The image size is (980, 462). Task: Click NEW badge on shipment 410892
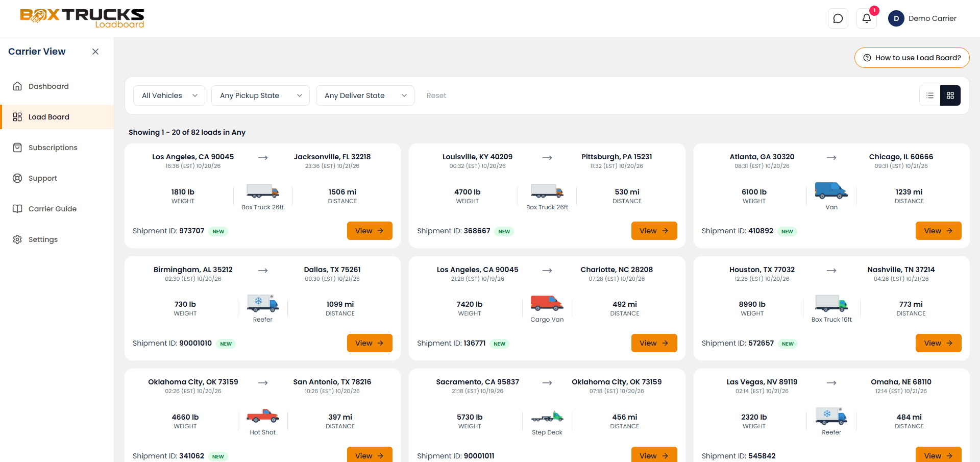[x=787, y=231]
